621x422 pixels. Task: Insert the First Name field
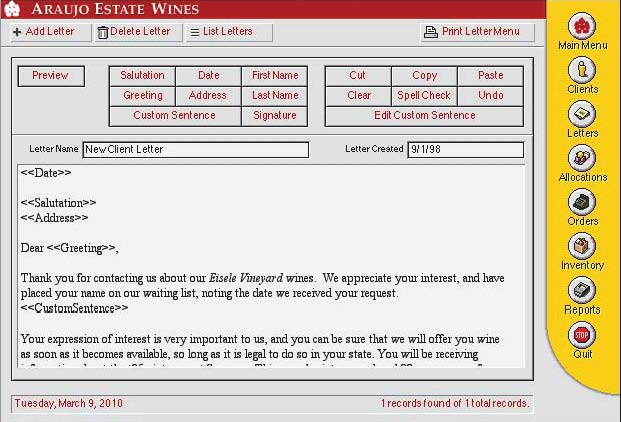coord(275,76)
